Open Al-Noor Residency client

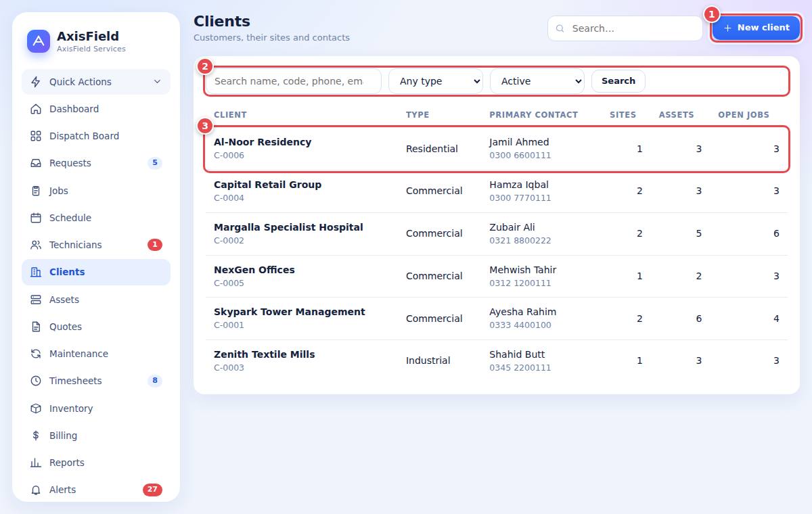point(263,142)
